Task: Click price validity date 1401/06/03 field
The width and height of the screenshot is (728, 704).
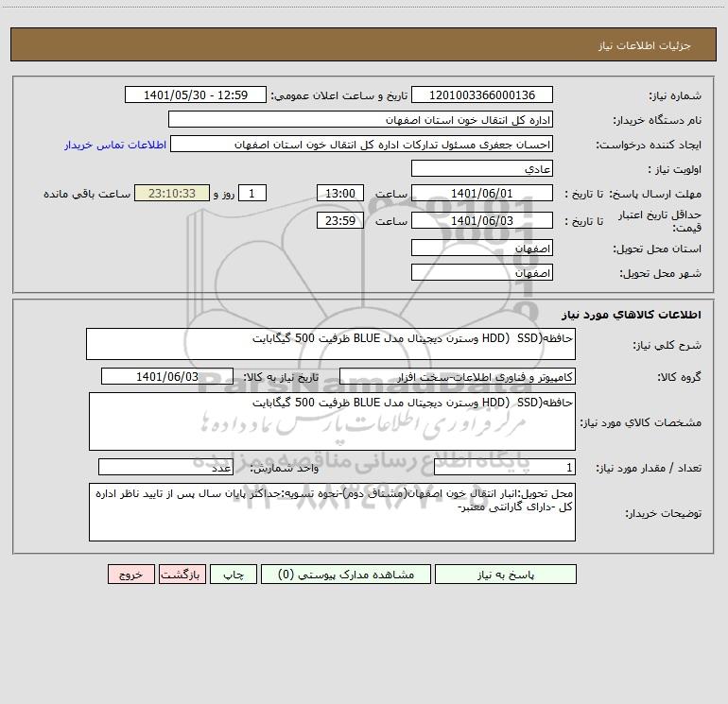Action: (482, 220)
